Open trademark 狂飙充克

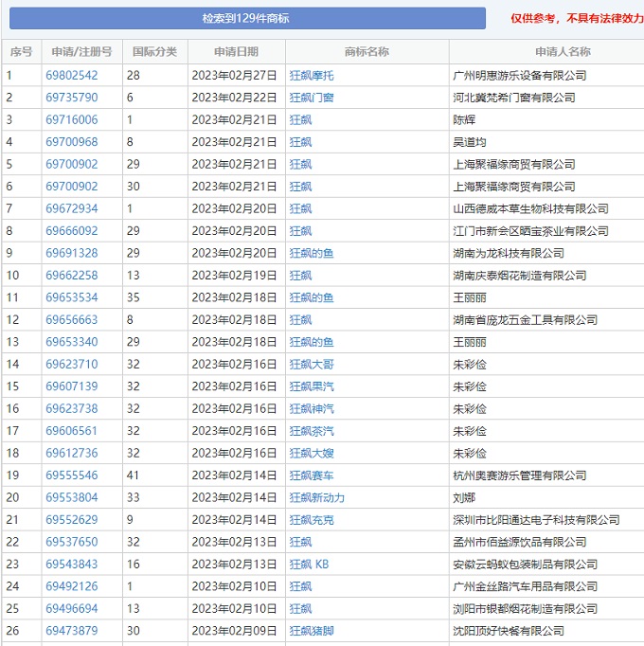pyautogui.click(x=312, y=521)
